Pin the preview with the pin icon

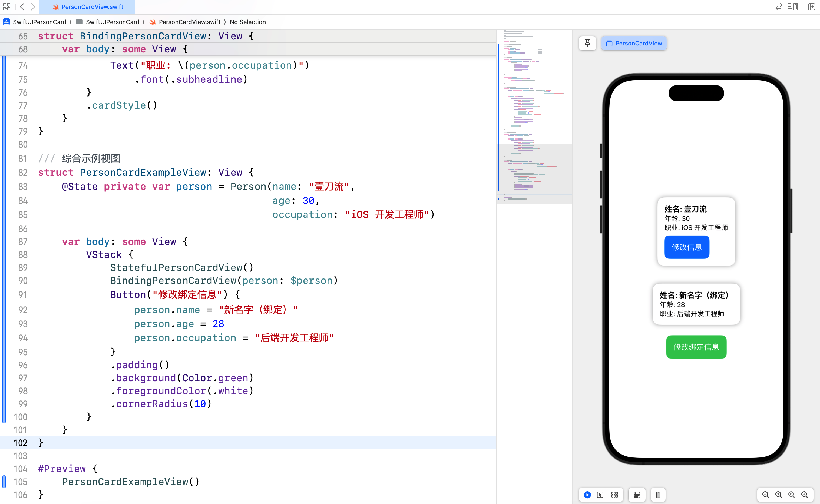click(x=587, y=43)
